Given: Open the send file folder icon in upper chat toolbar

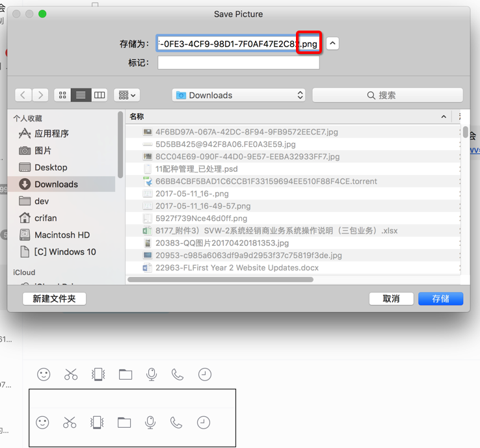Looking at the screenshot, I should (126, 375).
